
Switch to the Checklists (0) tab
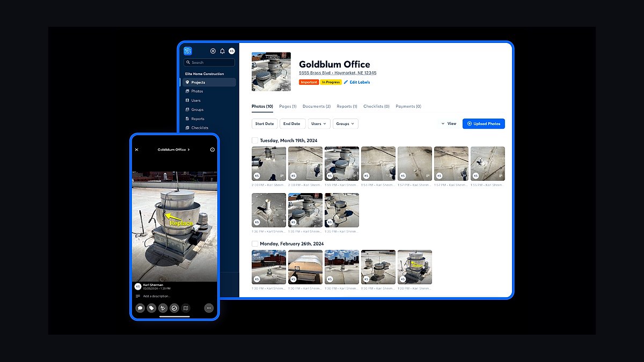coord(376,106)
